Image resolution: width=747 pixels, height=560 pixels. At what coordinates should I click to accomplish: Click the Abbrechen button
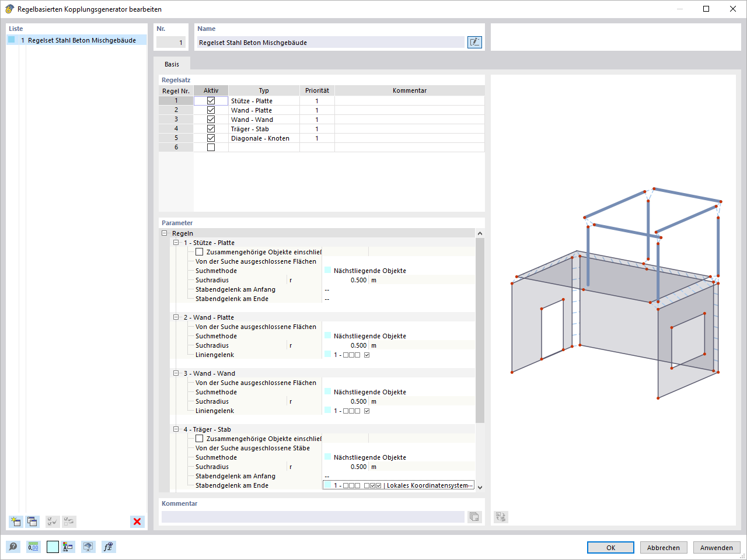[x=664, y=548]
